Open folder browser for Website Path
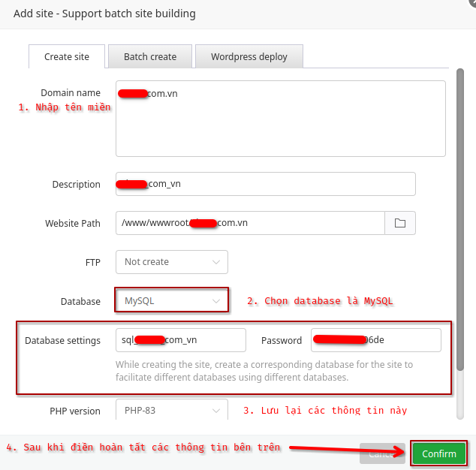Viewport: 476px width, 470px height. point(400,223)
